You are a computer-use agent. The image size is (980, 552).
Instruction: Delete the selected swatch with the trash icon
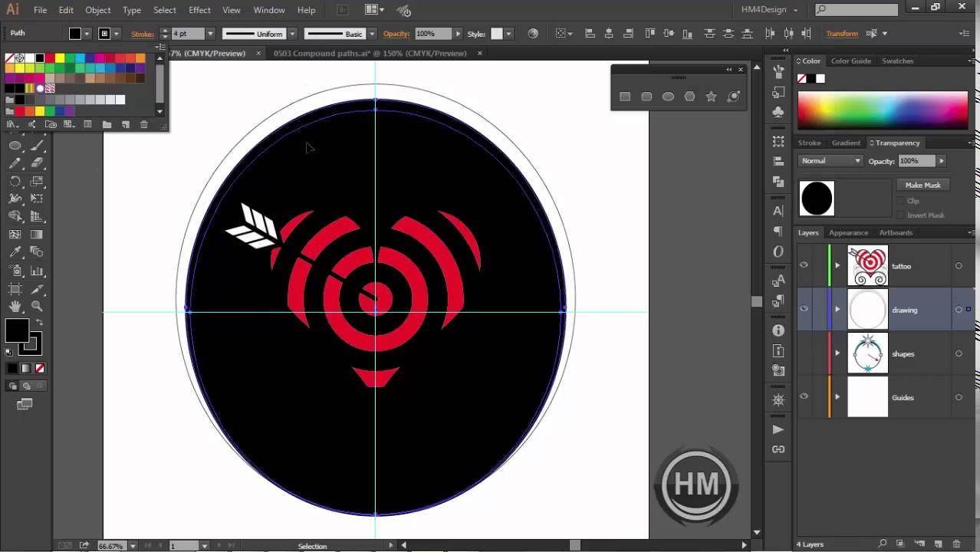click(143, 124)
